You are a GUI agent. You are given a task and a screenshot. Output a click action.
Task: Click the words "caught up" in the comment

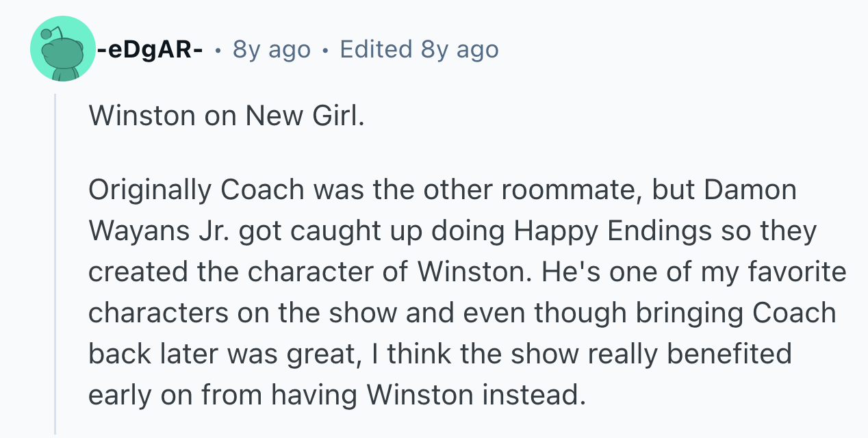click(x=383, y=231)
